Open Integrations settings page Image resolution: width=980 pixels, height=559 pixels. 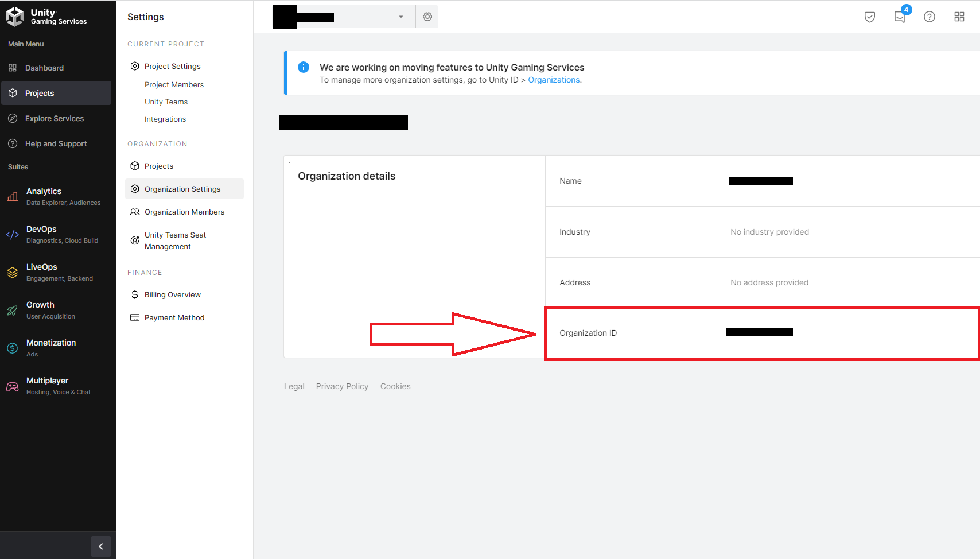point(165,119)
